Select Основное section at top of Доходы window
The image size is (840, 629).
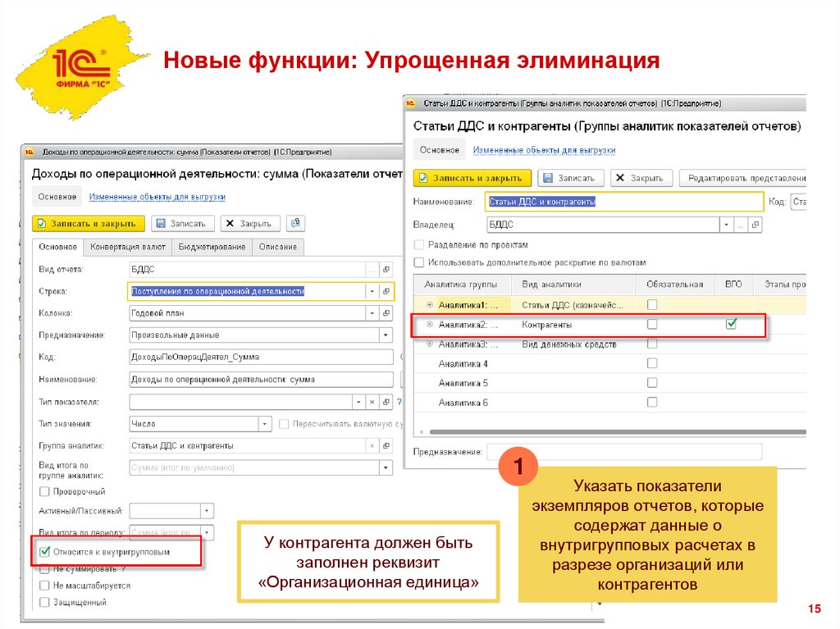point(57,197)
